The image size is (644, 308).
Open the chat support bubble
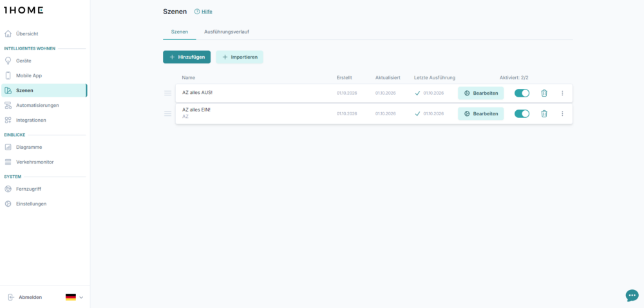(632, 295)
